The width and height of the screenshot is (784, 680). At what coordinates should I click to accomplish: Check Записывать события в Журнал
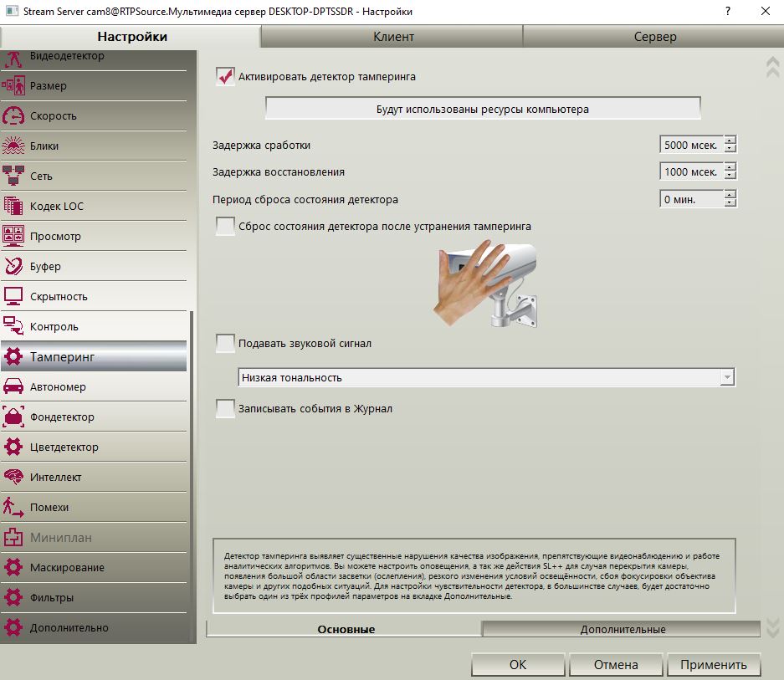tap(225, 408)
